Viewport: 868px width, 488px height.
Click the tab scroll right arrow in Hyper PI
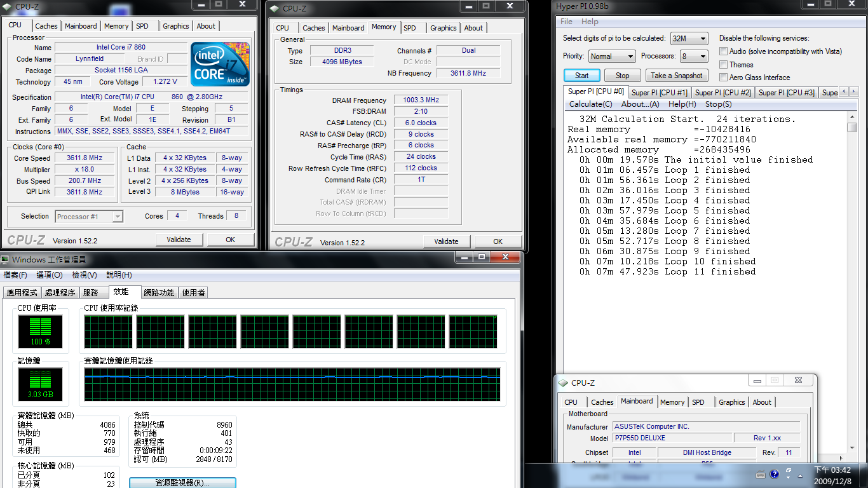853,92
